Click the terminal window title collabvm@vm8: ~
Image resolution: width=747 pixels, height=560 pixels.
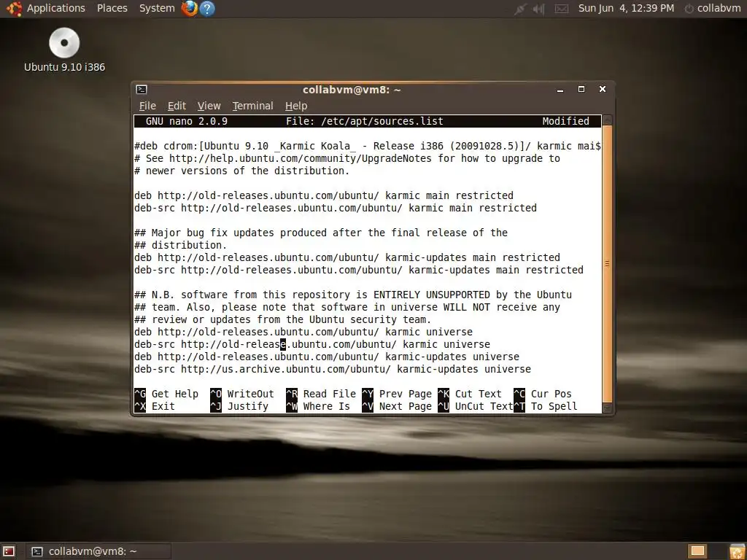[x=352, y=90]
